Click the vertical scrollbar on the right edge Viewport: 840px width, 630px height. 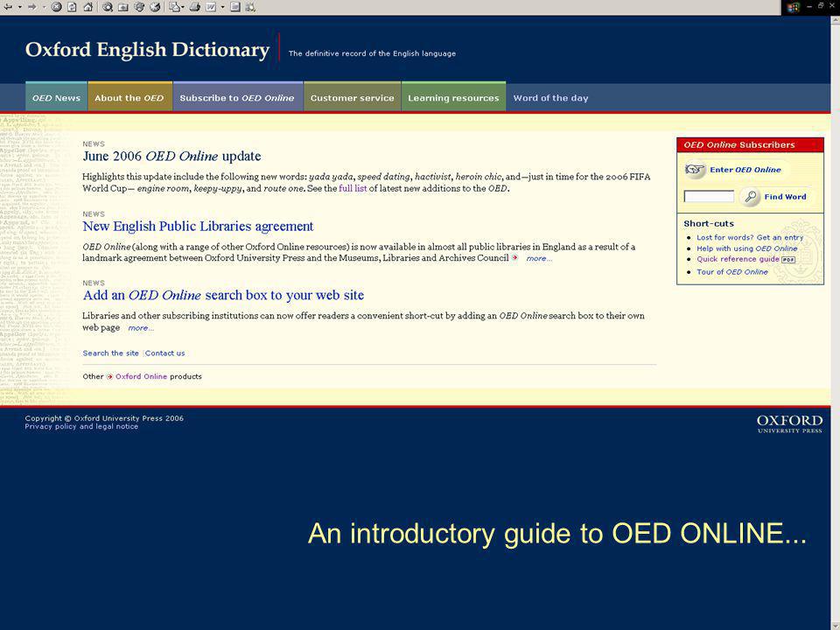(835, 321)
